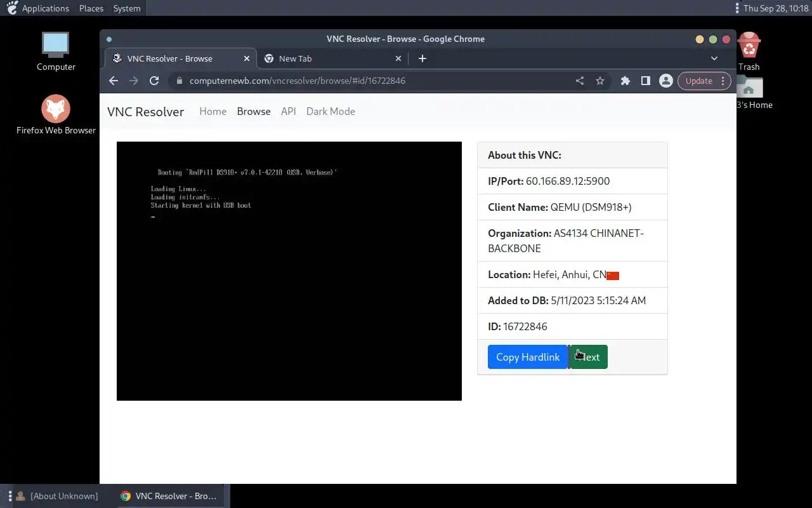Screen dimensions: 812x508
Task: Toggle Dark Mode in navbar
Action: (331, 111)
